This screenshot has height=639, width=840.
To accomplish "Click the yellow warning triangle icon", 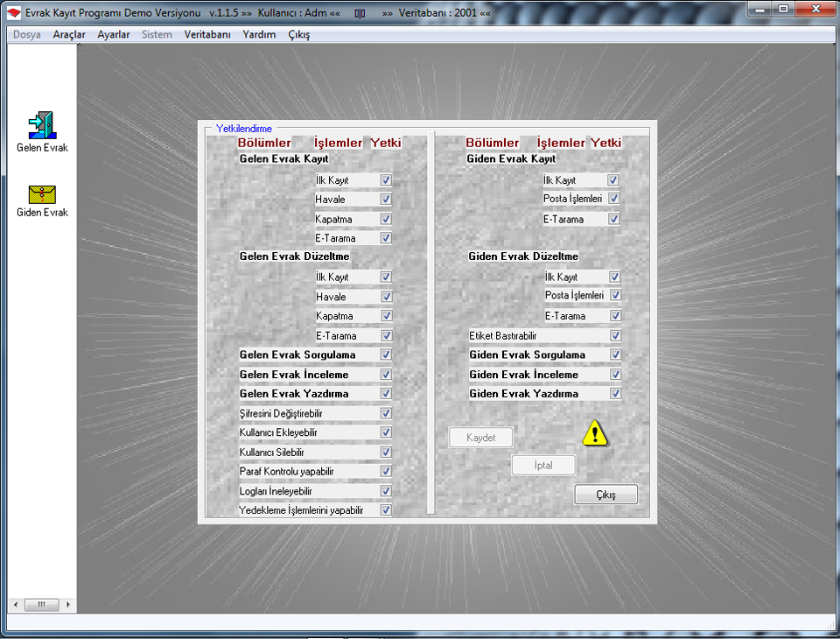I will pyautogui.click(x=595, y=433).
